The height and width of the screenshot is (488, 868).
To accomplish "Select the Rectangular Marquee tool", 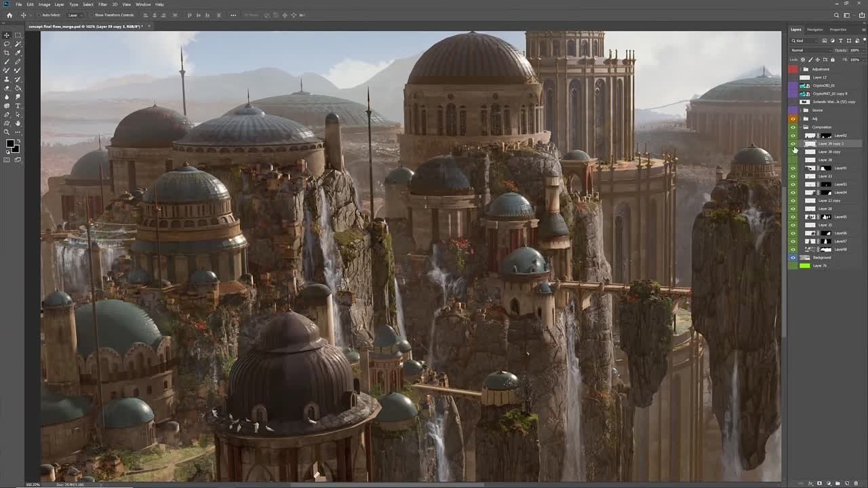I will [x=18, y=35].
